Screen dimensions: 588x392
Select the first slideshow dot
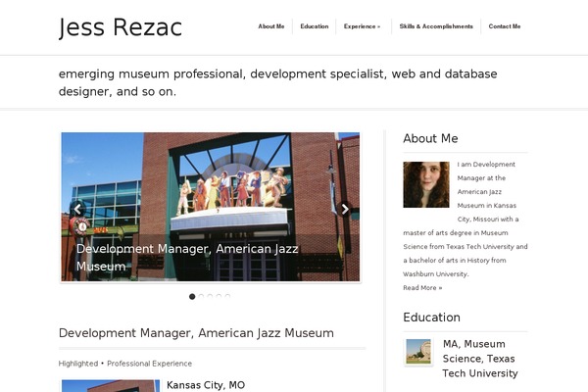pos(192,296)
